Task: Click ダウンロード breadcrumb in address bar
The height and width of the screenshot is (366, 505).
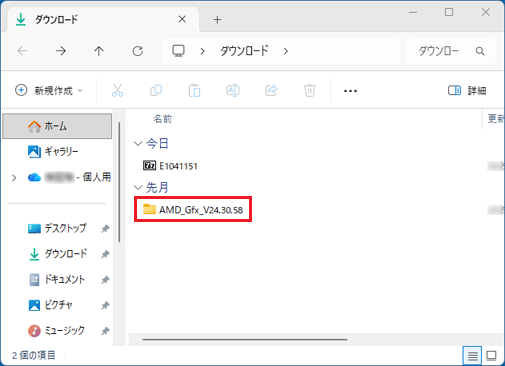Action: tap(244, 51)
